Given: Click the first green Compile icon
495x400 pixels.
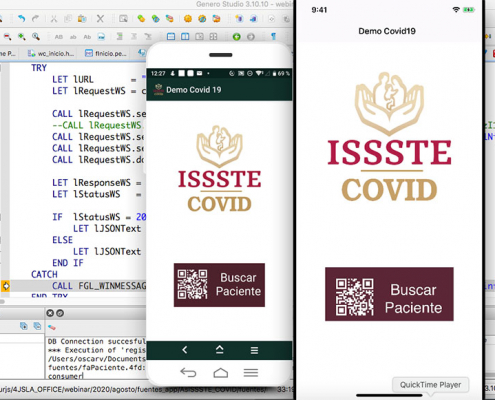Looking at the screenshot, I should pos(141,19).
